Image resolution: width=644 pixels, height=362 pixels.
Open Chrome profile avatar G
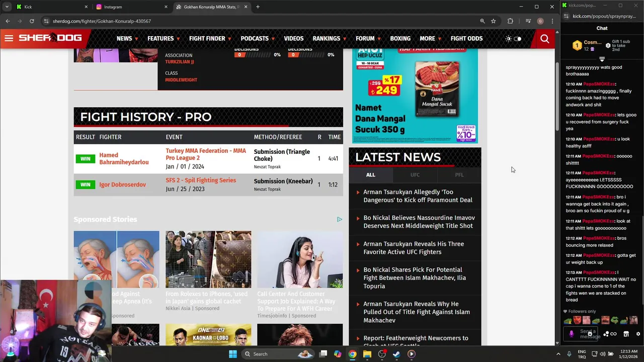540,21
